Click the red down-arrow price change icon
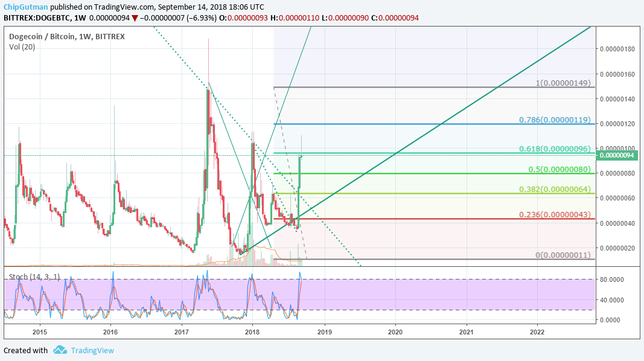Screen dimensions: 644x361 click(x=135, y=19)
